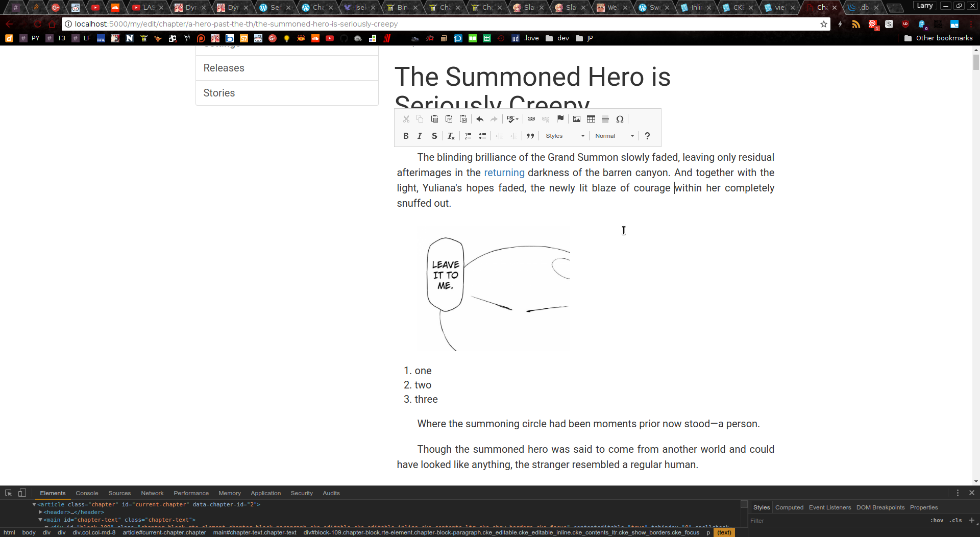Insert a table using the table icon
Image resolution: width=980 pixels, height=537 pixels.
pos(591,119)
